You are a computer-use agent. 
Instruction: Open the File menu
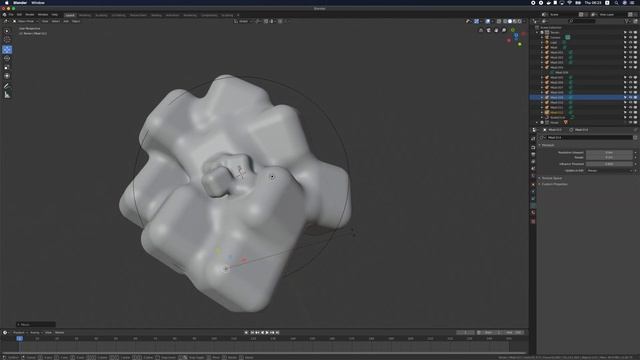(x=11, y=15)
